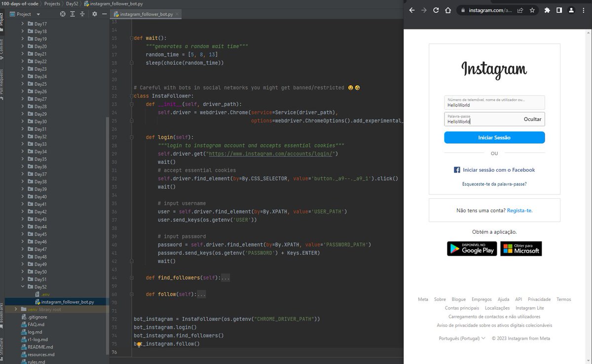Click Ocultar to hide the password

pyautogui.click(x=532, y=119)
